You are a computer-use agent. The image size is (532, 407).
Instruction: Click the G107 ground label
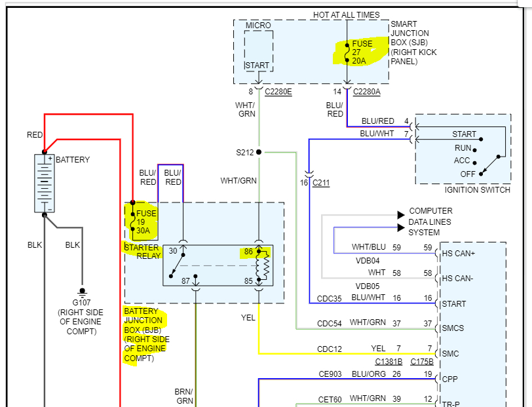click(x=81, y=302)
